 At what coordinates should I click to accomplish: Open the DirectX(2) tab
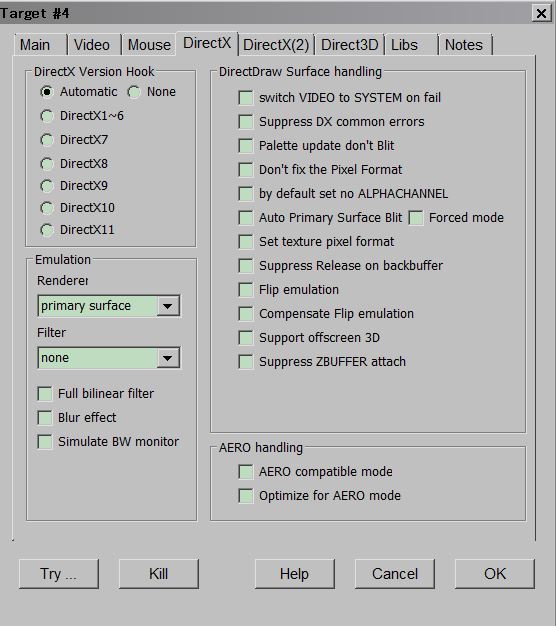(x=276, y=44)
